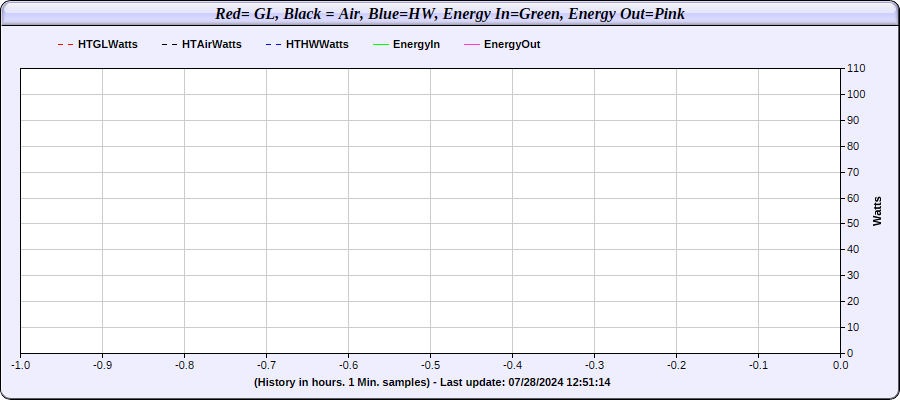Viewport: 900px width, 400px height.
Task: Click the 100 y-axis tick label
Action: coord(856,94)
